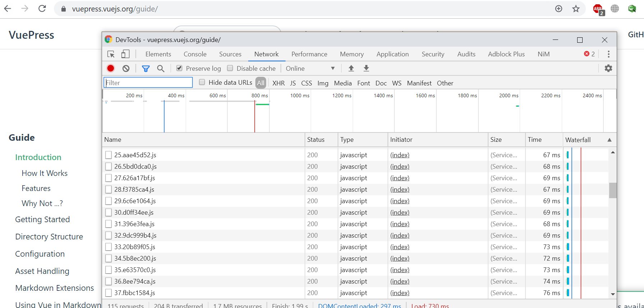Image resolution: width=644 pixels, height=308 pixels.
Task: Switch to the Console tab
Action: tap(195, 54)
